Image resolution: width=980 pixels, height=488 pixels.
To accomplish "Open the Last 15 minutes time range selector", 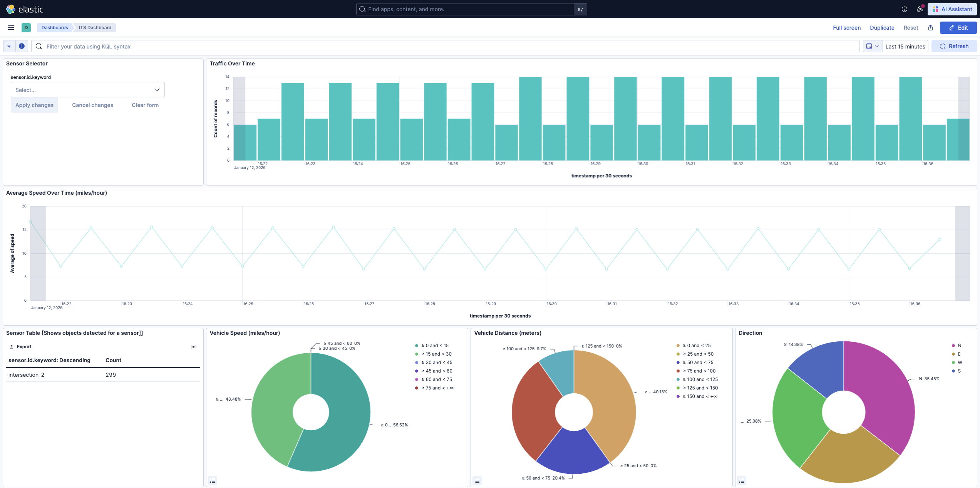I will (x=905, y=46).
